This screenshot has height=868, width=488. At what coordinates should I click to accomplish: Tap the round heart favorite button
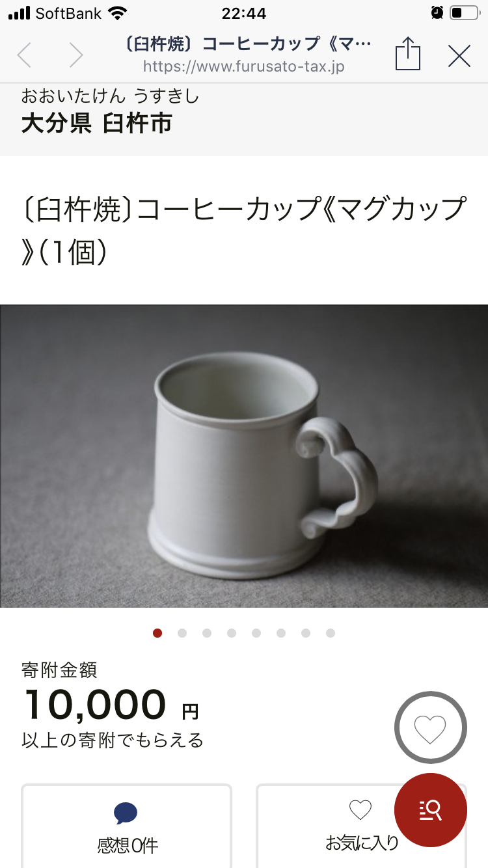[431, 727]
